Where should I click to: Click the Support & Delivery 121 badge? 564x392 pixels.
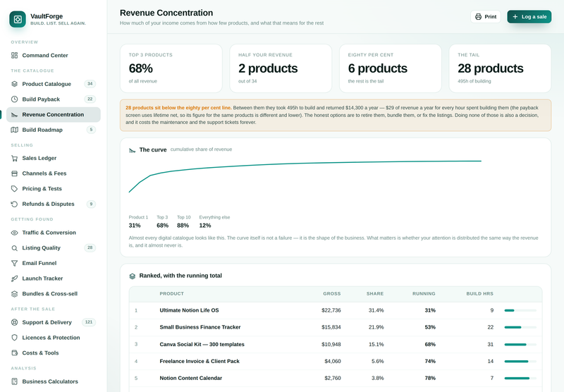pyautogui.click(x=89, y=322)
